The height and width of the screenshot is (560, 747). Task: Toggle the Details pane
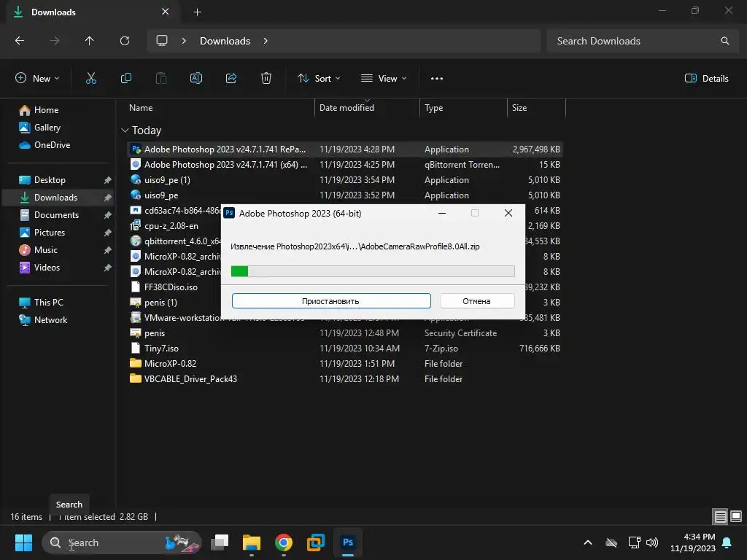point(706,79)
